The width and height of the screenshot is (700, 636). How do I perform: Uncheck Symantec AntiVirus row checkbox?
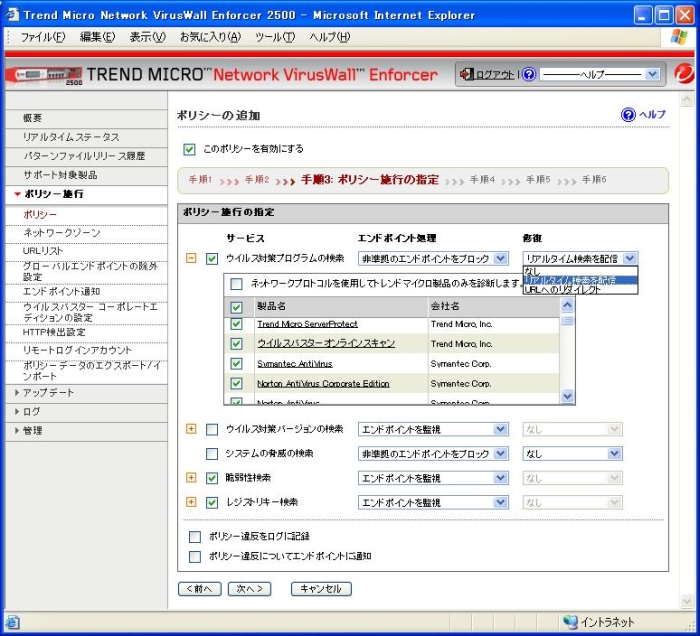coord(236,364)
